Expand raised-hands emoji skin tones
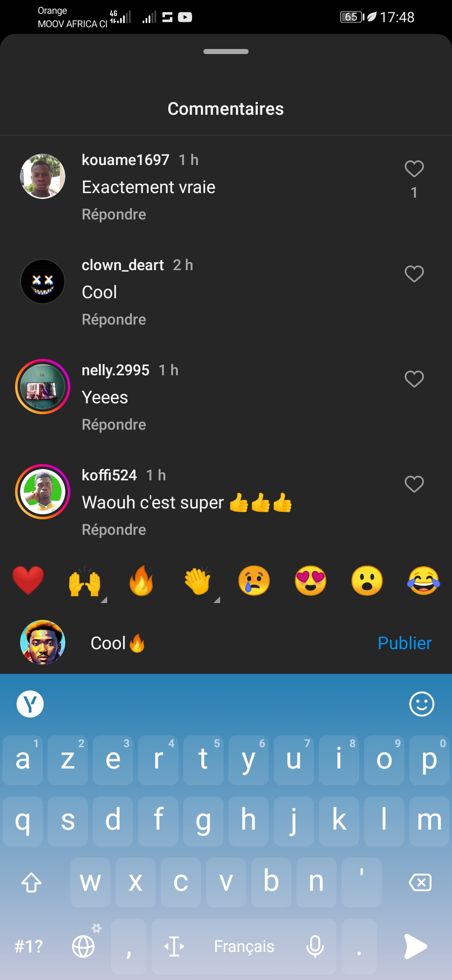The image size is (452, 980). pos(104,600)
